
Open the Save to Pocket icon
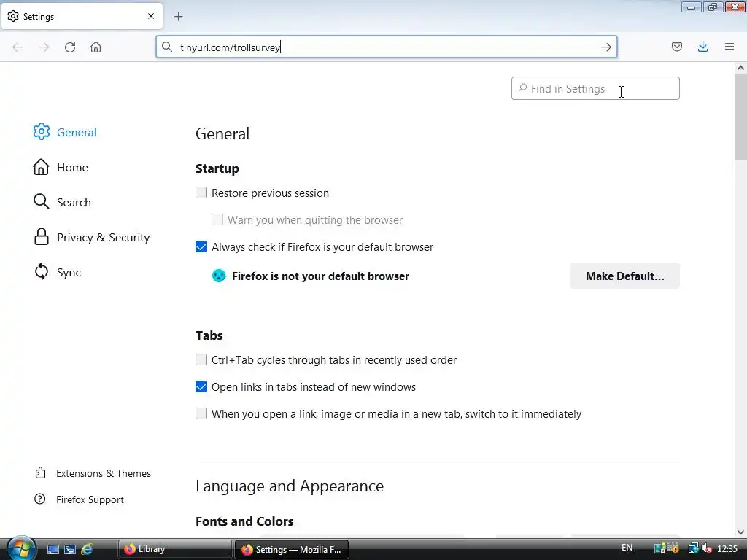pyautogui.click(x=677, y=47)
